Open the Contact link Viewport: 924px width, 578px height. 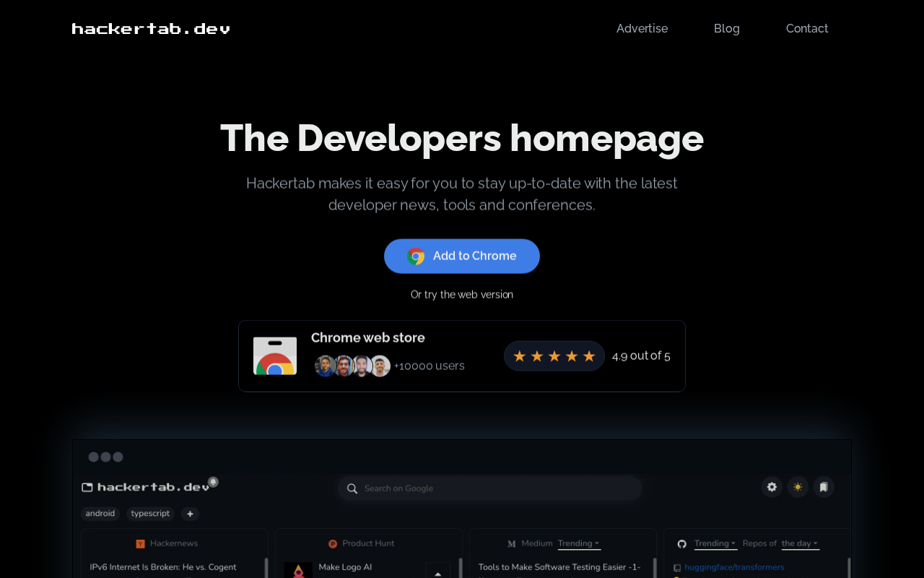coord(807,29)
